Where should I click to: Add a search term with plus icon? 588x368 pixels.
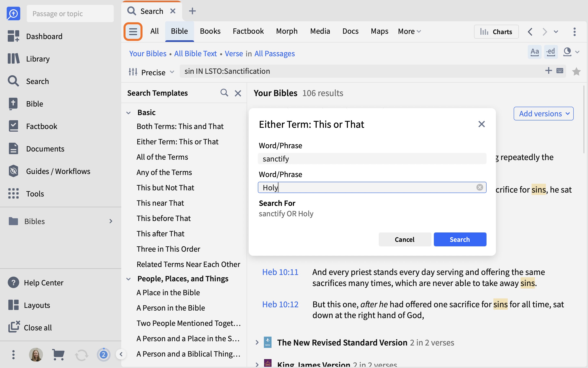pyautogui.click(x=548, y=71)
